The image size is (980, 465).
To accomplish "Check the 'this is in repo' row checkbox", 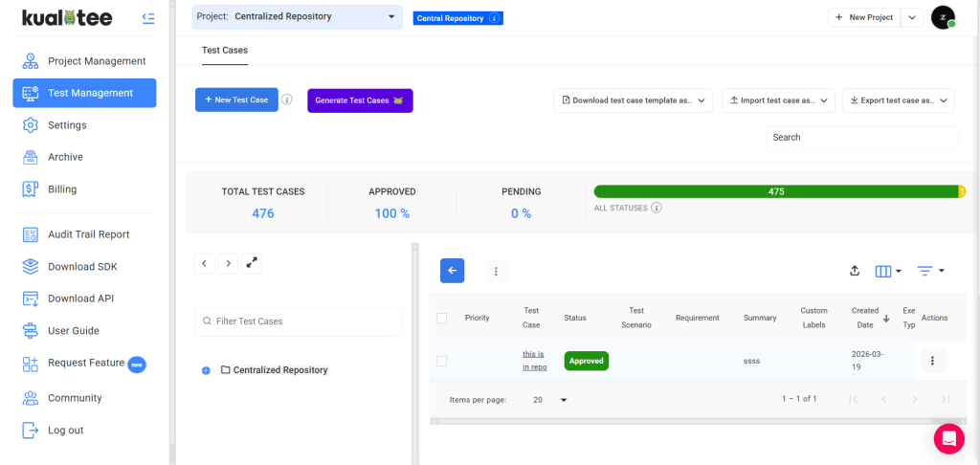I will tap(442, 362).
